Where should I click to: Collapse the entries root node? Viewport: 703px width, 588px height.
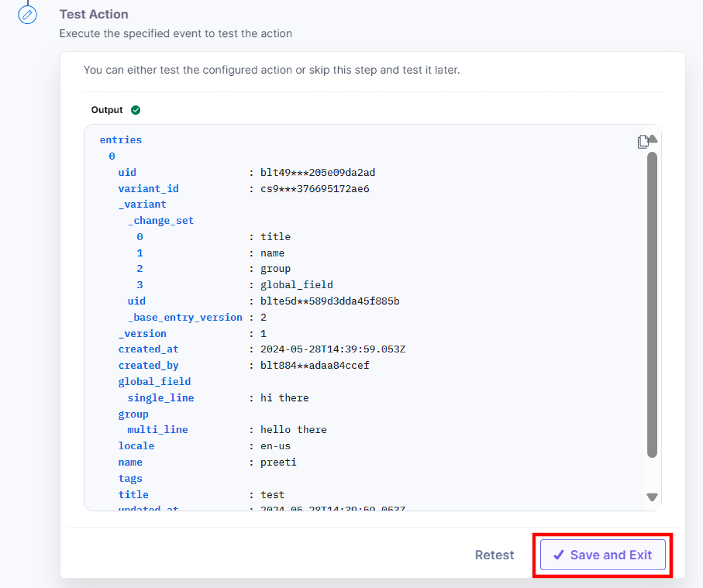pyautogui.click(x=121, y=140)
